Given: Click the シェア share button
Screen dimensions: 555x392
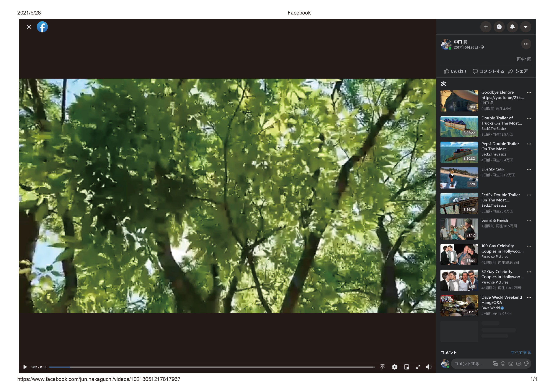Looking at the screenshot, I should point(518,71).
